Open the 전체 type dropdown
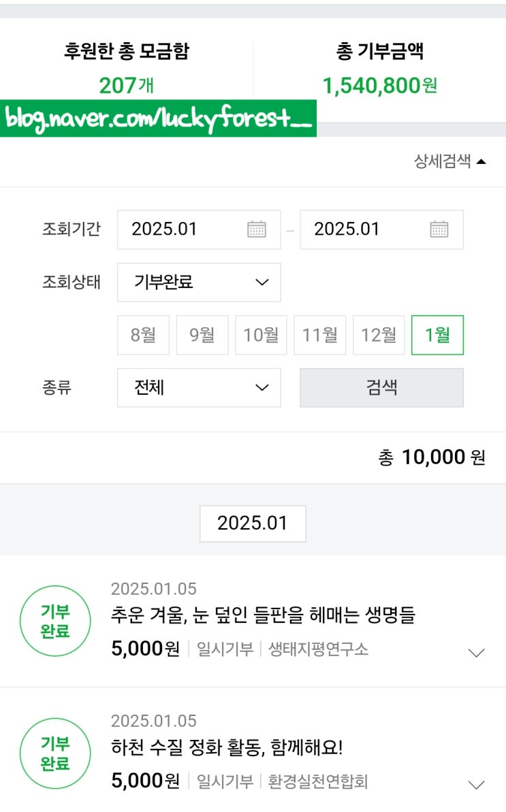 point(199,387)
